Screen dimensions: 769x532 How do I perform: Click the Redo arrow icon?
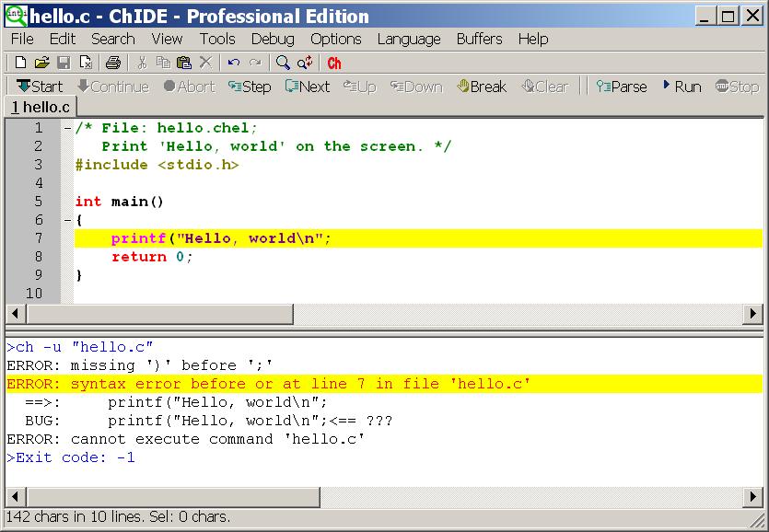pos(255,63)
